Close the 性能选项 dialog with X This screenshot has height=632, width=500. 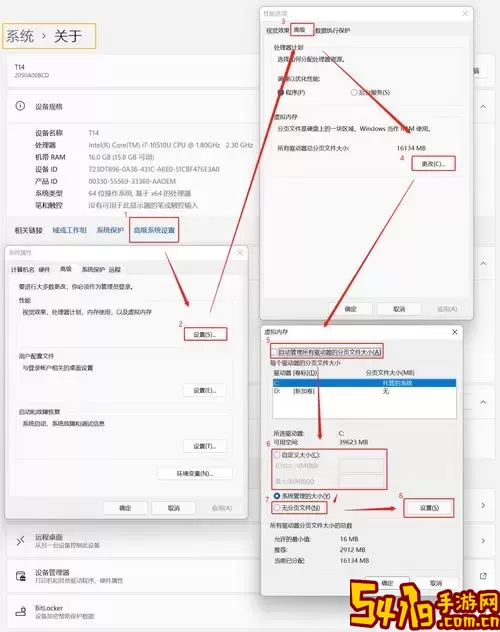pos(465,14)
